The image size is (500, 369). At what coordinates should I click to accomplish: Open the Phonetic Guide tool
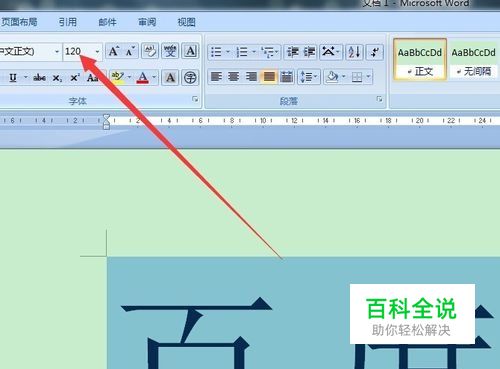[x=170, y=51]
